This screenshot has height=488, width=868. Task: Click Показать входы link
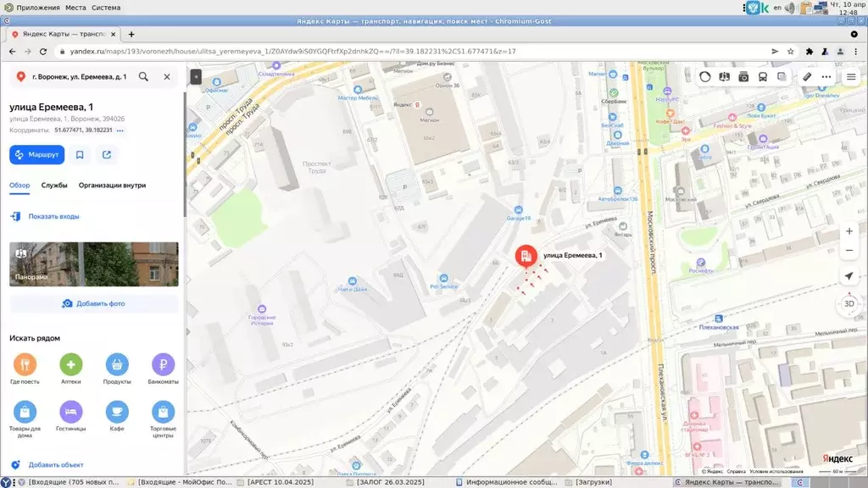[53, 216]
